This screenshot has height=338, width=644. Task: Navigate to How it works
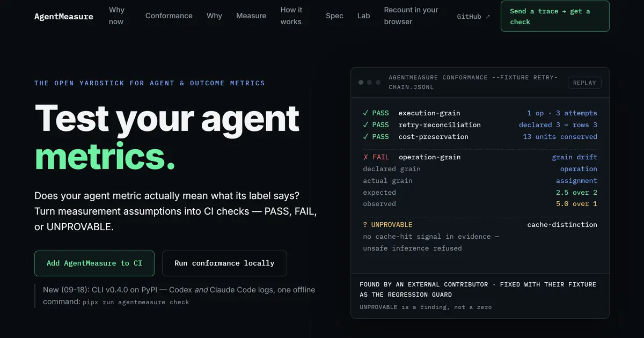tap(291, 16)
